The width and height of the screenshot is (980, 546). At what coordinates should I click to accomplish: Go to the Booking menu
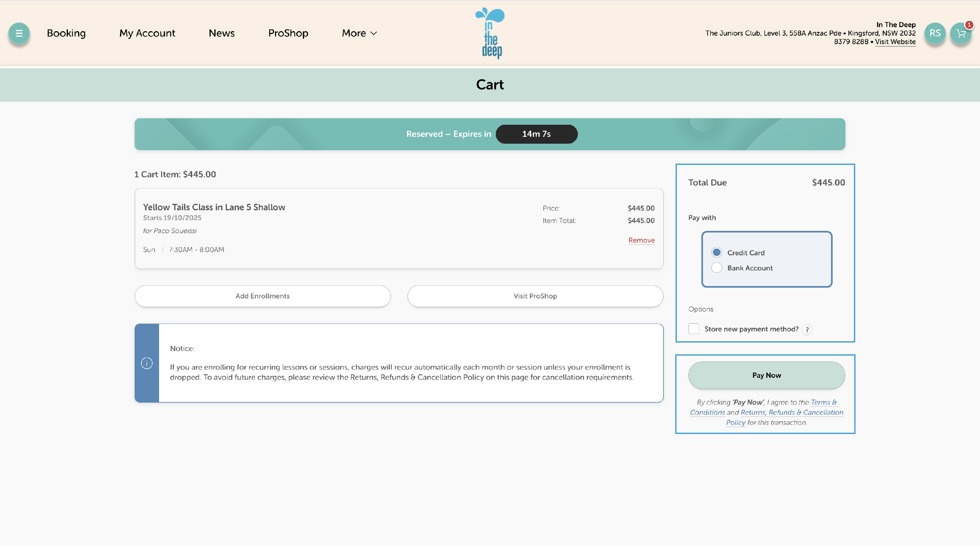click(66, 33)
